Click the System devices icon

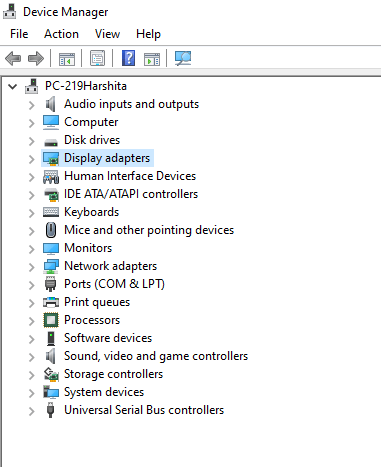tap(51, 392)
